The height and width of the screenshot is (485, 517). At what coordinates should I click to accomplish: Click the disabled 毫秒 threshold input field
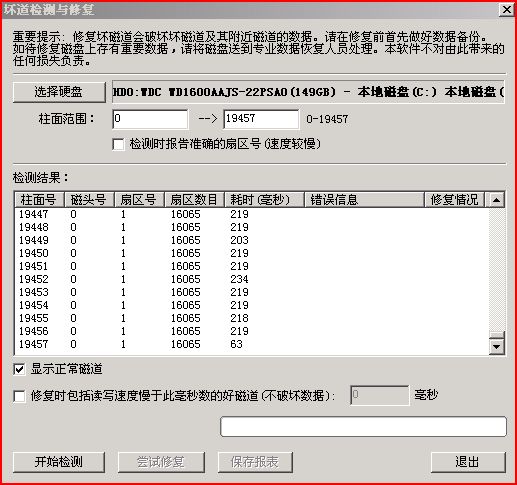click(x=380, y=395)
